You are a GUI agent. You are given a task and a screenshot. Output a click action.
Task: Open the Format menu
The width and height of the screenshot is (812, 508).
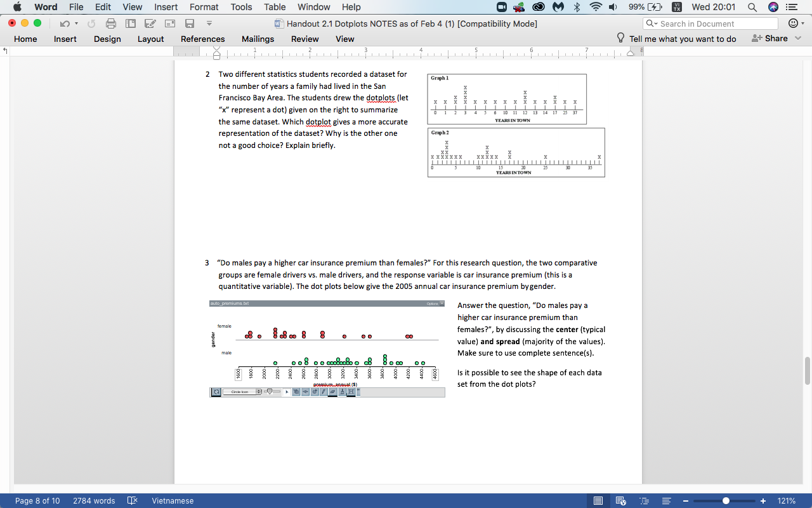pos(204,7)
